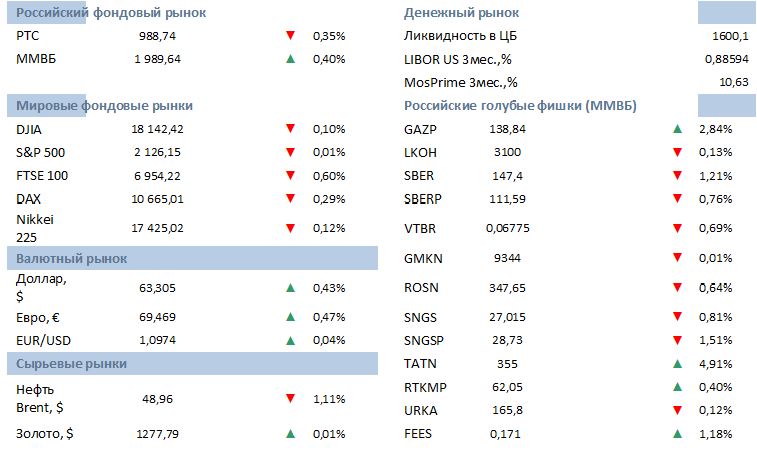Click the Российские голубые фишки (ММВБ) heading
Image resolution: width=757 pixels, height=455 pixels.
[521, 105]
